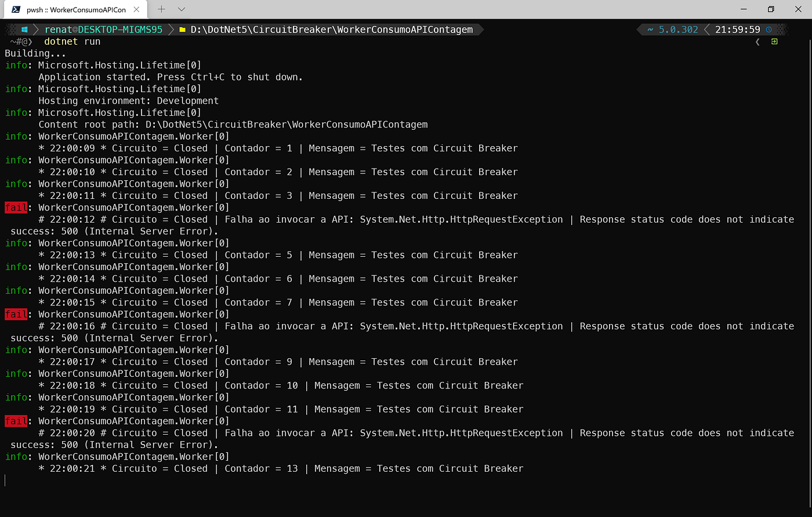This screenshot has width=812, height=517.
Task: Click the gray chevron beside the green arrow
Action: [758, 41]
